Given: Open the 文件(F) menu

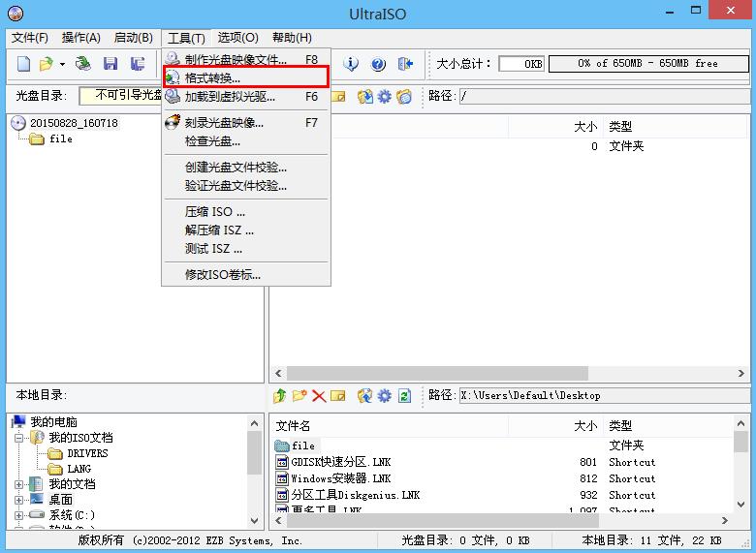Looking at the screenshot, I should tap(30, 38).
